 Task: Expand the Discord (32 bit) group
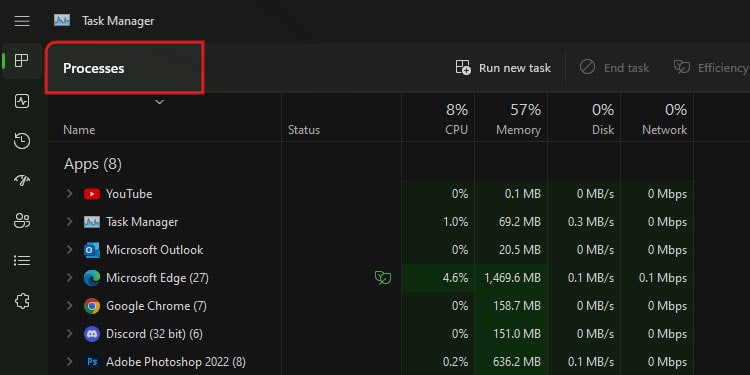coord(69,333)
